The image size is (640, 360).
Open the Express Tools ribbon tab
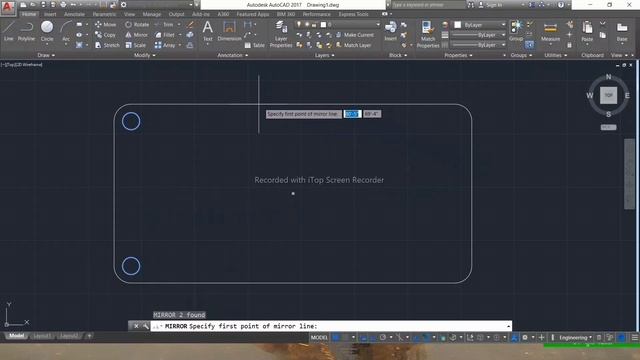[x=353, y=14]
